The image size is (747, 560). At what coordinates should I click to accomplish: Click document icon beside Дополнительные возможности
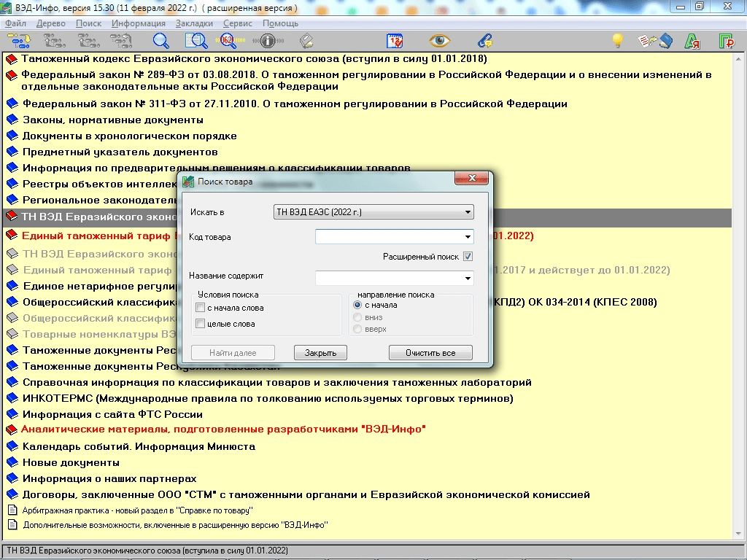13,525
